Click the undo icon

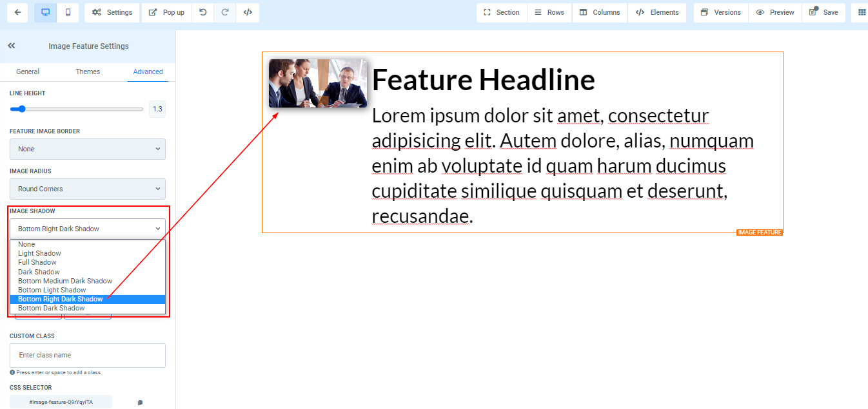point(203,12)
